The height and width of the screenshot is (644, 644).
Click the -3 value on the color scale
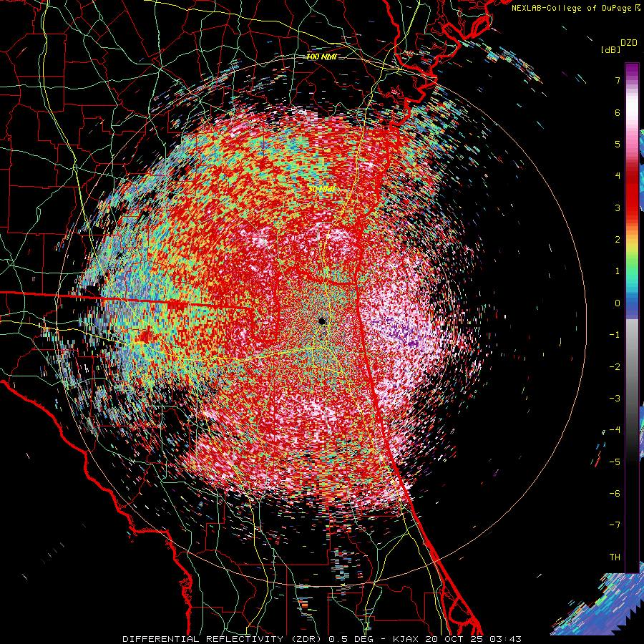615,399
